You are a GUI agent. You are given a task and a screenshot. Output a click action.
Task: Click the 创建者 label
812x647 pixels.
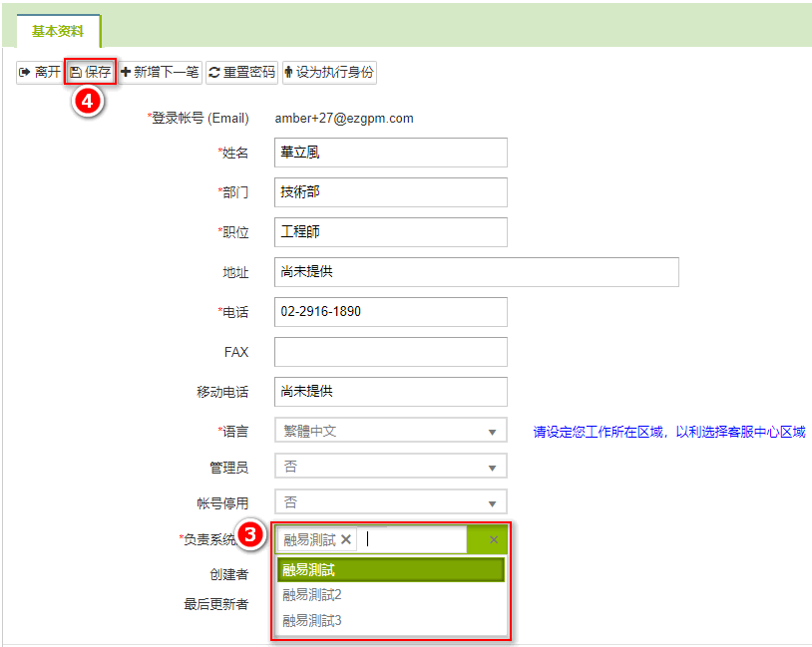(228, 574)
